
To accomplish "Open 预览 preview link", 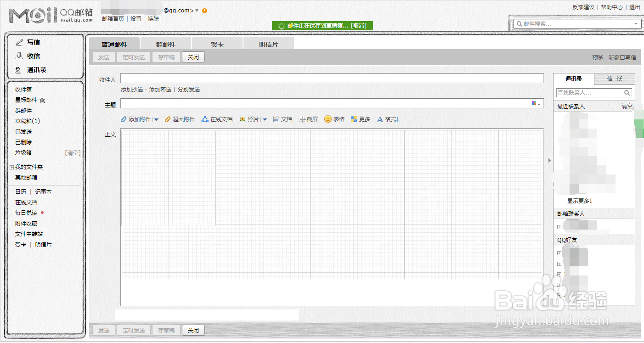I will [598, 58].
